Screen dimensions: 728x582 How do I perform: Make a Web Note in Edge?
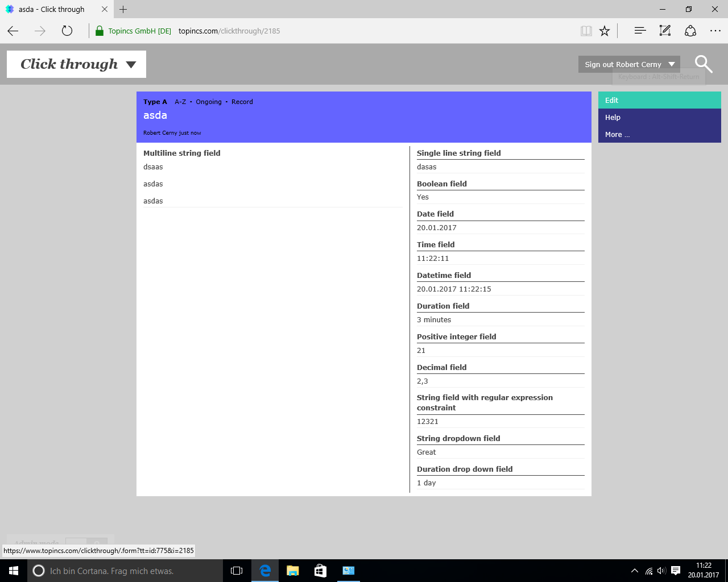pyautogui.click(x=665, y=31)
